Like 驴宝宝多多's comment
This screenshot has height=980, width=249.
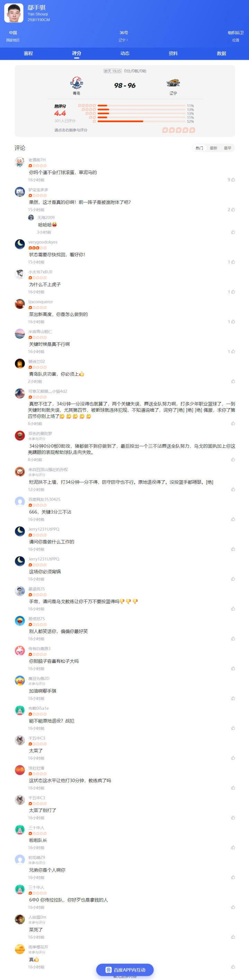pos(233,209)
